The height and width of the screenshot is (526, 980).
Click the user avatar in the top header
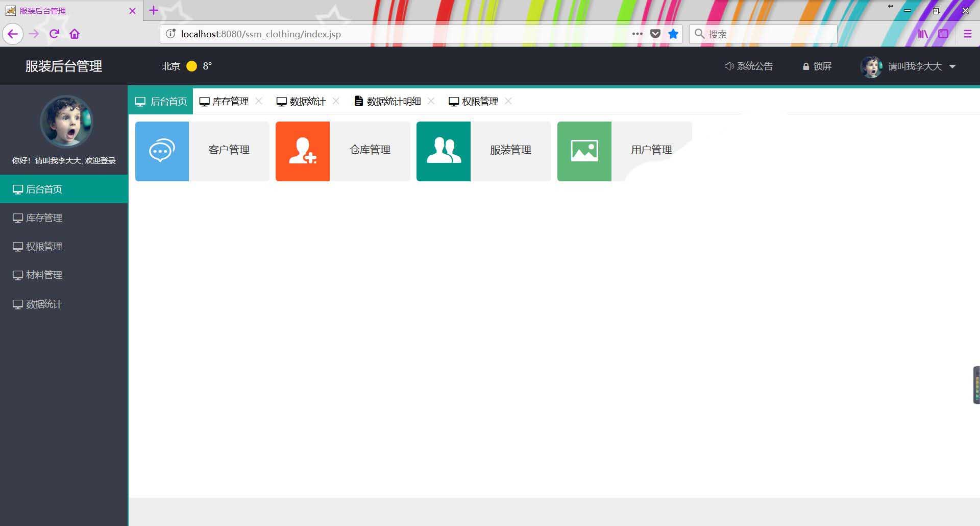tap(871, 66)
